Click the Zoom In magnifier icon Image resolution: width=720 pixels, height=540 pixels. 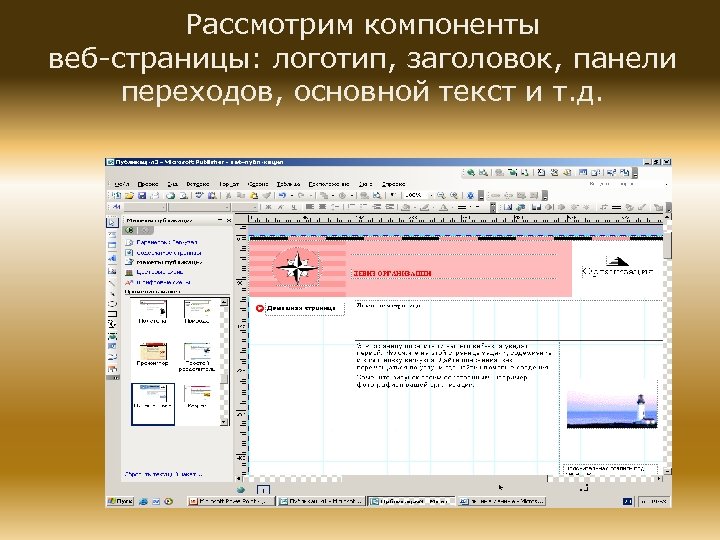tap(454, 196)
